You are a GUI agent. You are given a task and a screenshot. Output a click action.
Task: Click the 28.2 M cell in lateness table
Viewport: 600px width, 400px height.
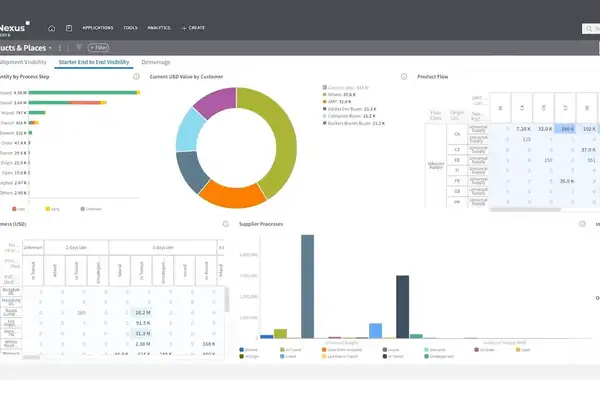coord(143,313)
